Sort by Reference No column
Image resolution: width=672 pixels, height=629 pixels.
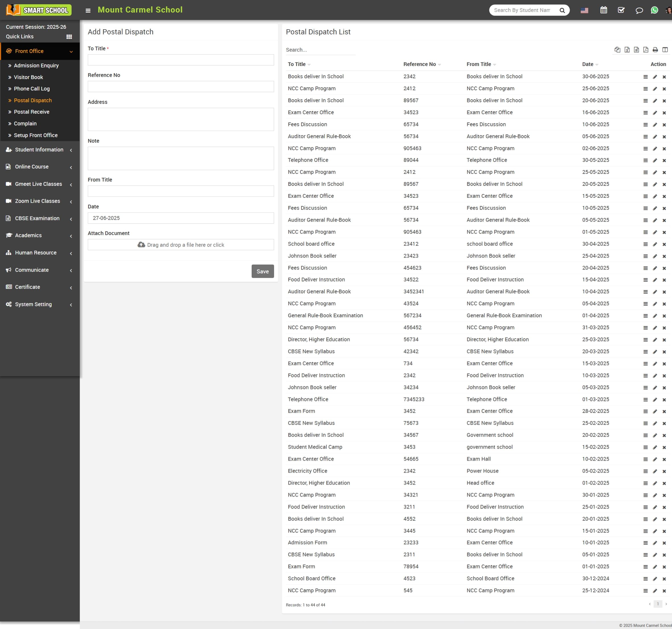coord(422,64)
